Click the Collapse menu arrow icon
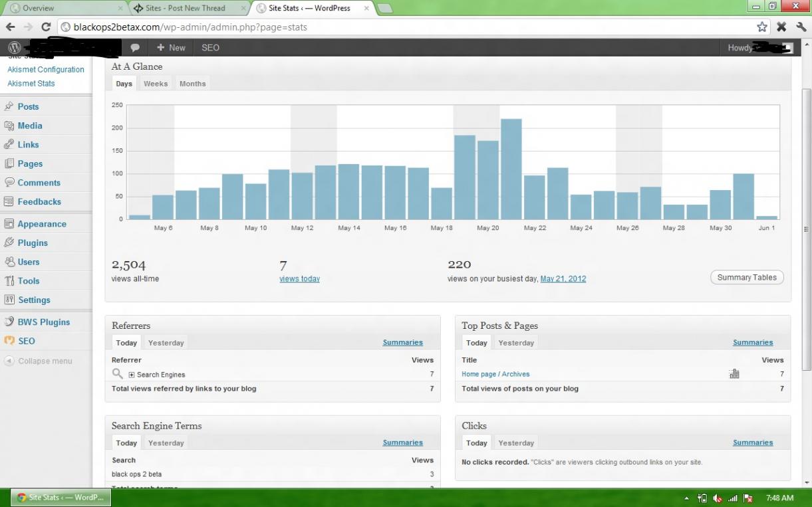The image size is (812, 507). (x=9, y=361)
